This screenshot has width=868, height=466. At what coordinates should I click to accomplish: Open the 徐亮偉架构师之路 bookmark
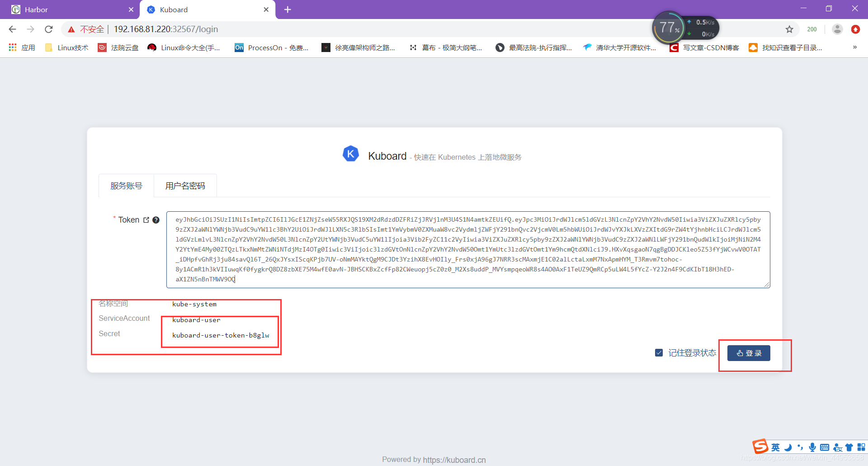358,48
